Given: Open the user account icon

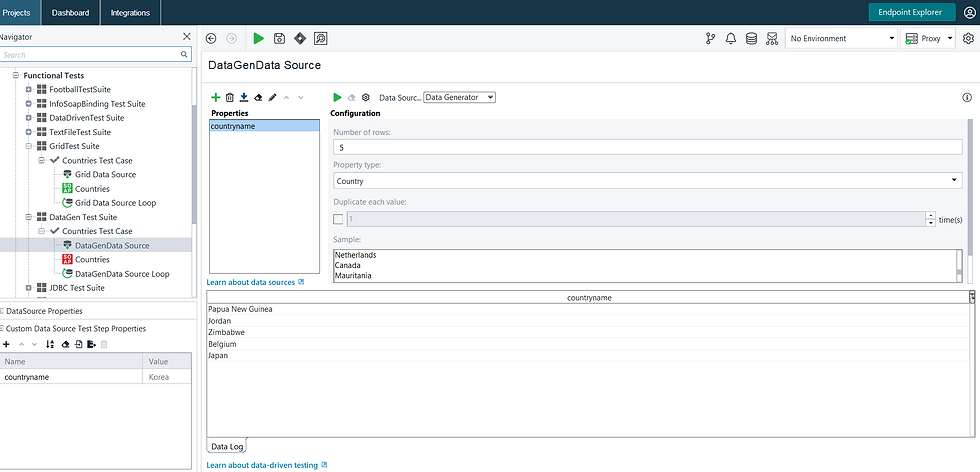Looking at the screenshot, I should (969, 13).
